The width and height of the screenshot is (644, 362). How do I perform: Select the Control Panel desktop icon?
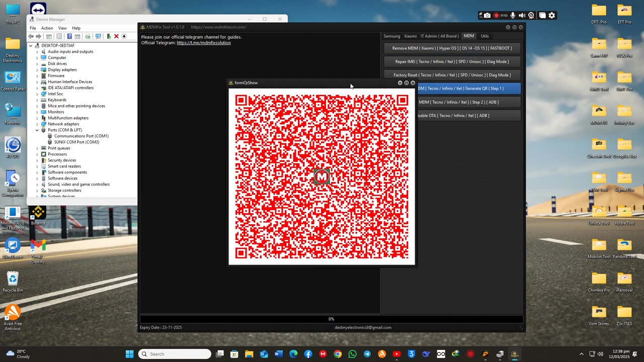pos(13,81)
